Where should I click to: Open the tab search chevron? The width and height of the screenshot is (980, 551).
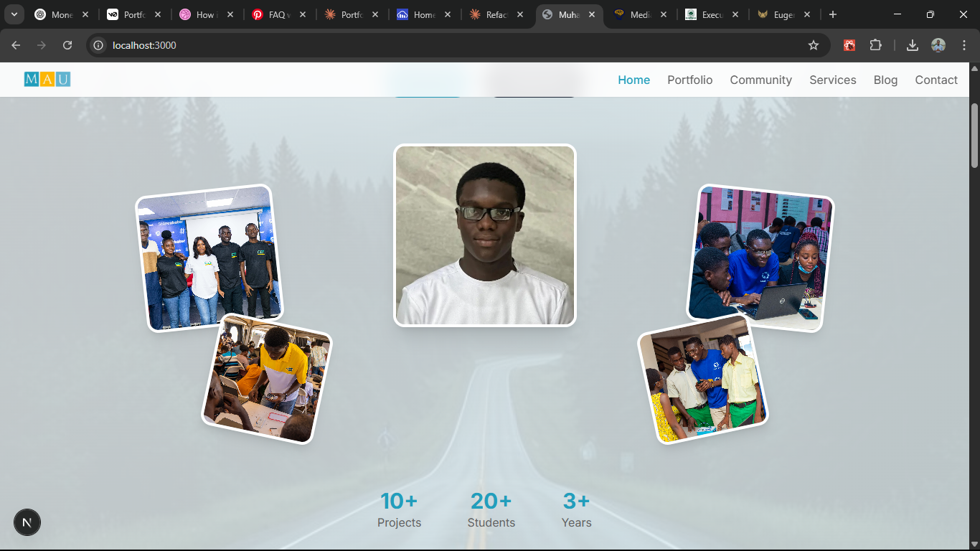coord(14,14)
